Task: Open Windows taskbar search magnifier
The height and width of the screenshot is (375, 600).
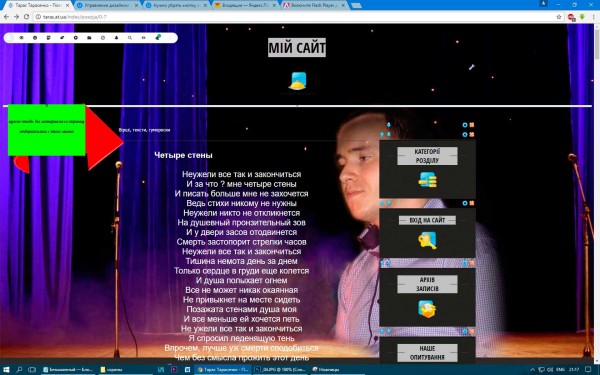Action: 19,370
